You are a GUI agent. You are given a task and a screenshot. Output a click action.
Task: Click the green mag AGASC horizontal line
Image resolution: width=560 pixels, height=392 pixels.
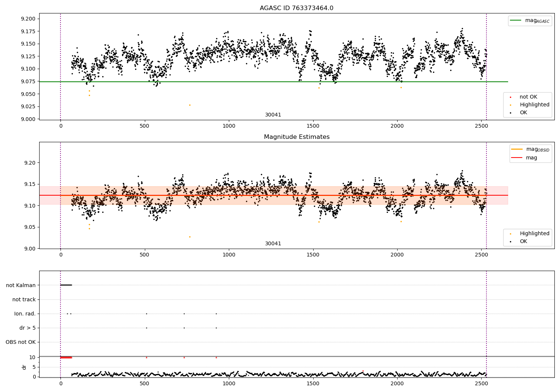tap(273, 82)
